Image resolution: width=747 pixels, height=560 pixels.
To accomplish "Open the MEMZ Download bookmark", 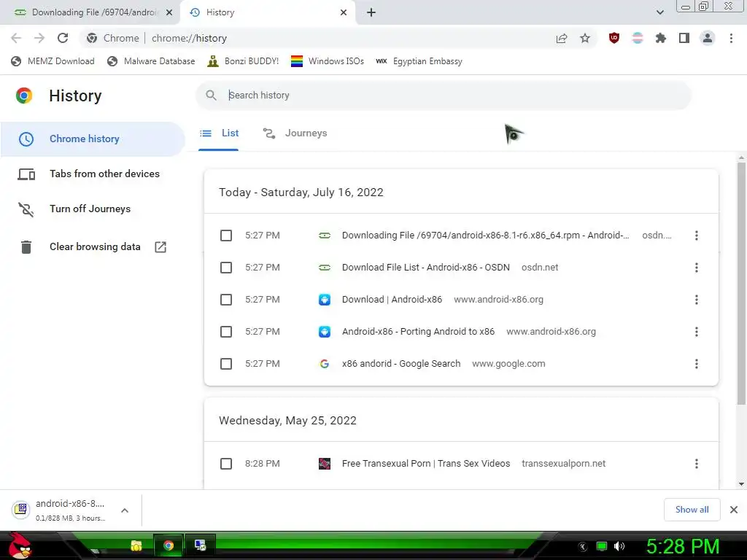I will click(53, 61).
